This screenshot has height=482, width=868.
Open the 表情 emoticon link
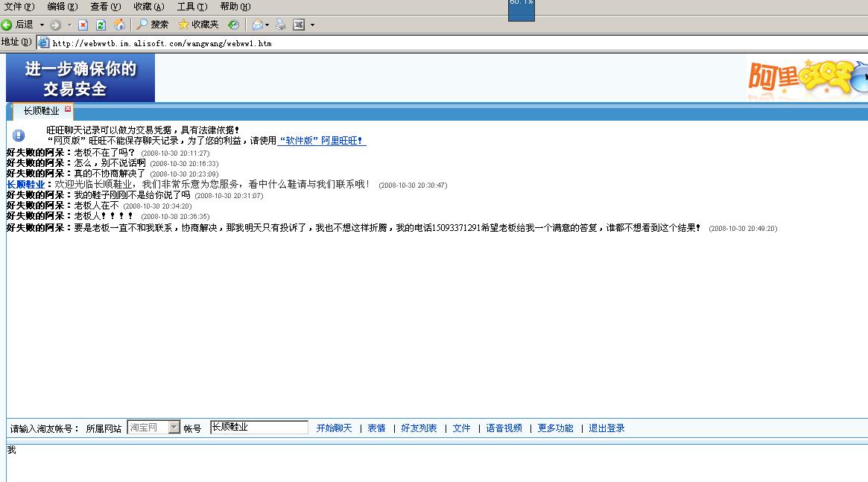[x=376, y=428]
